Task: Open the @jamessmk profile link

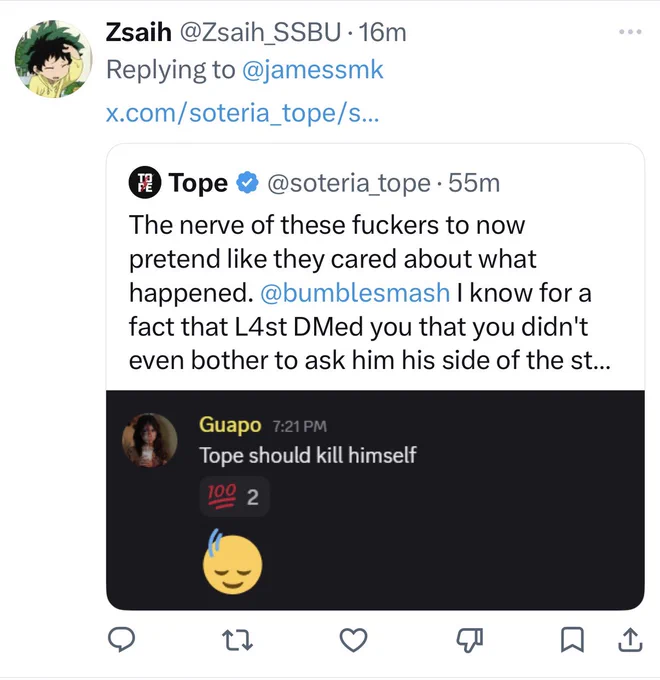Action: [x=313, y=70]
